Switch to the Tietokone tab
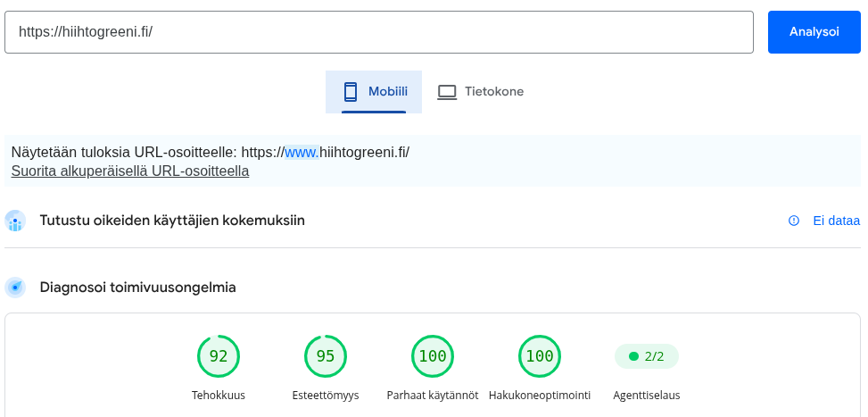Viewport: 868px width, 417px height. pyautogui.click(x=480, y=91)
